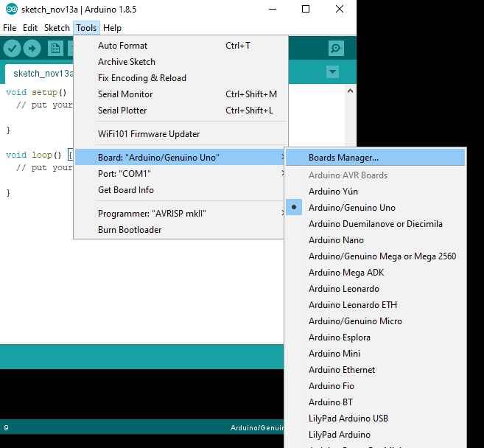Viewport: 484px width, 448px height.
Task: Open the Sketch menu
Action: [57, 28]
